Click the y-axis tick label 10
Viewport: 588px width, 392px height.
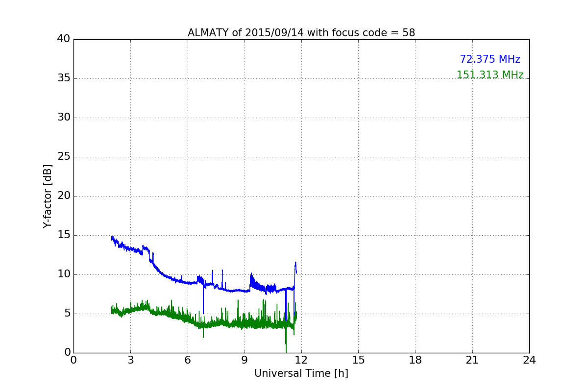pyautogui.click(x=64, y=274)
